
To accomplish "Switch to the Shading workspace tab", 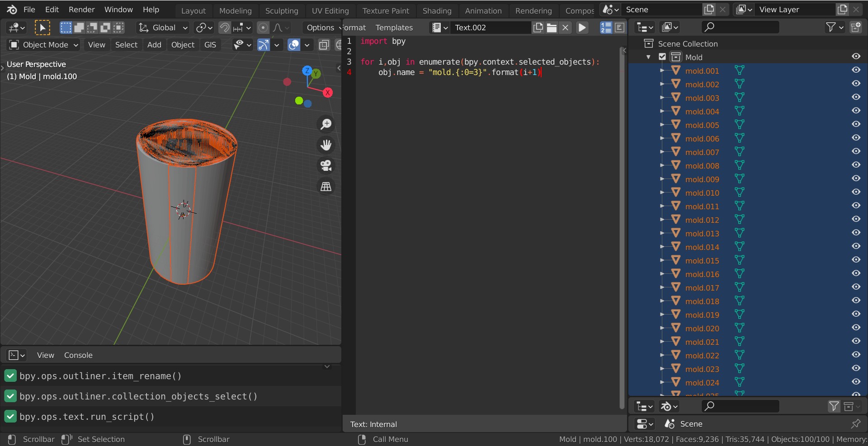I will click(437, 10).
